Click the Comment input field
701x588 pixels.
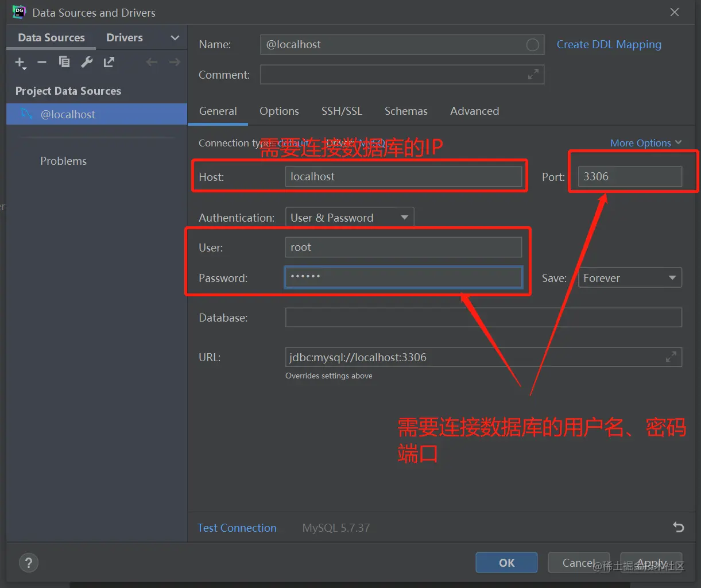click(x=402, y=75)
